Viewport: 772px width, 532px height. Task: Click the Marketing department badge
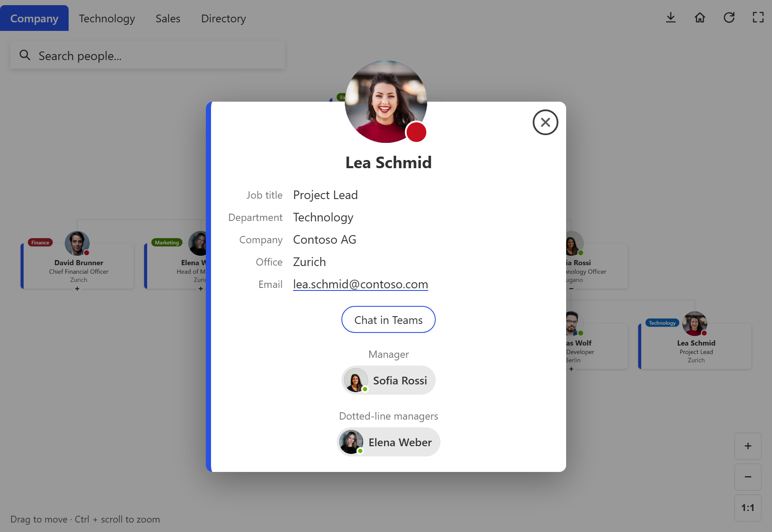coord(167,242)
